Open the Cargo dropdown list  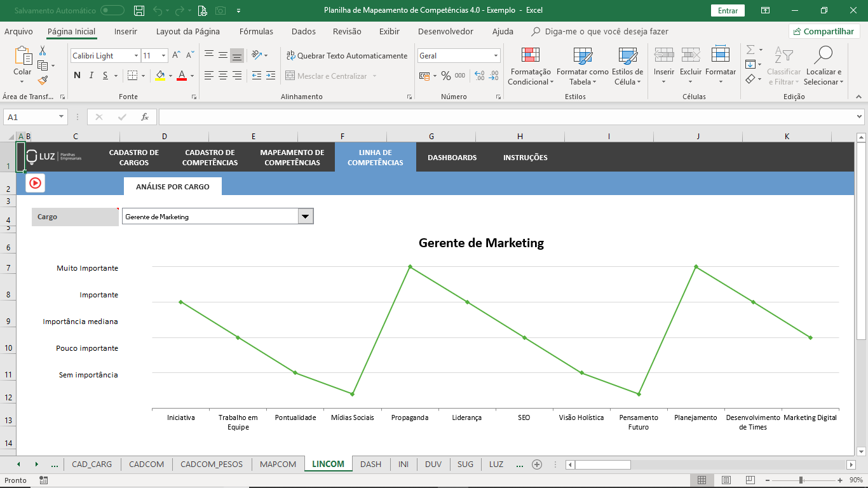[306, 217]
